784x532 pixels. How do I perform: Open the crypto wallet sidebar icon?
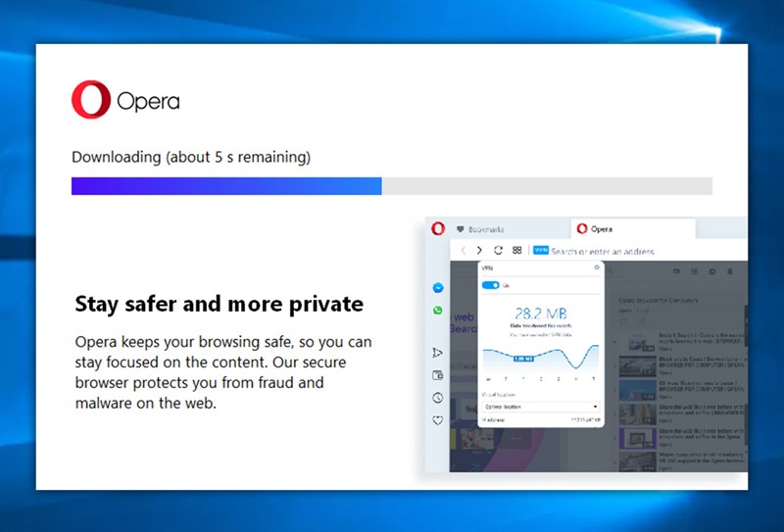click(437, 375)
